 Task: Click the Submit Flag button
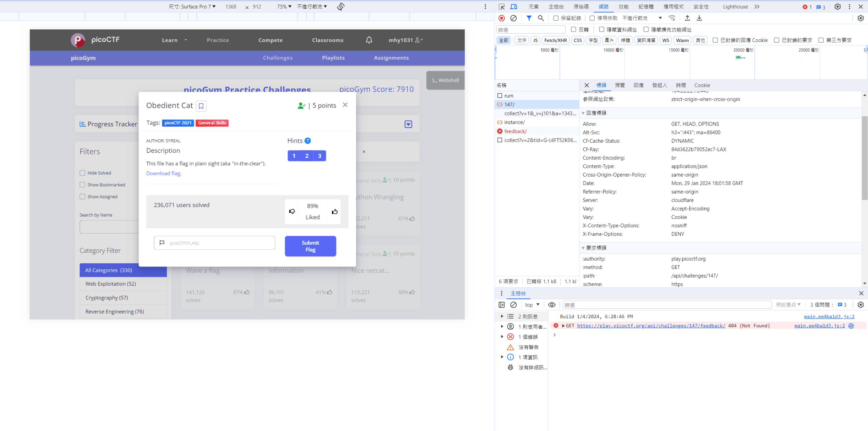pyautogui.click(x=310, y=246)
